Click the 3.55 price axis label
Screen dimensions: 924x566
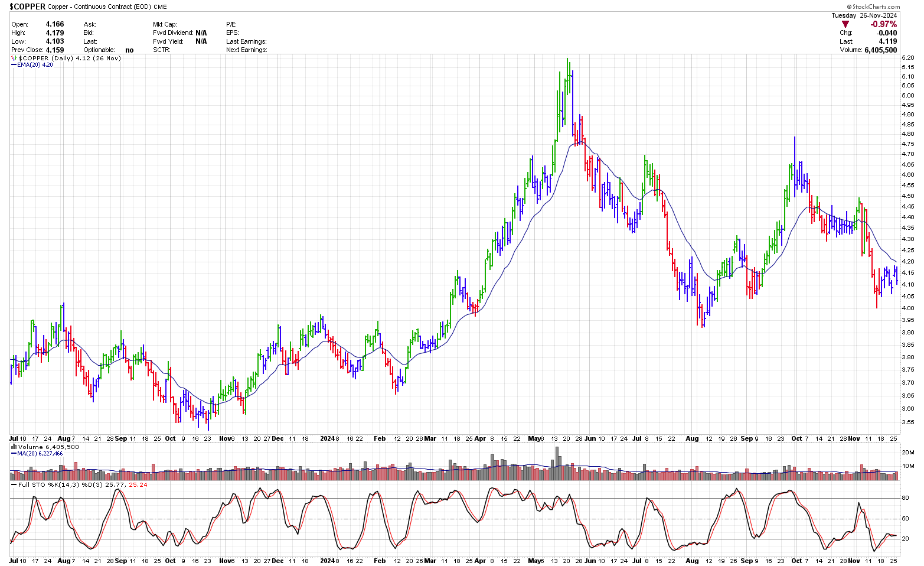tap(908, 422)
